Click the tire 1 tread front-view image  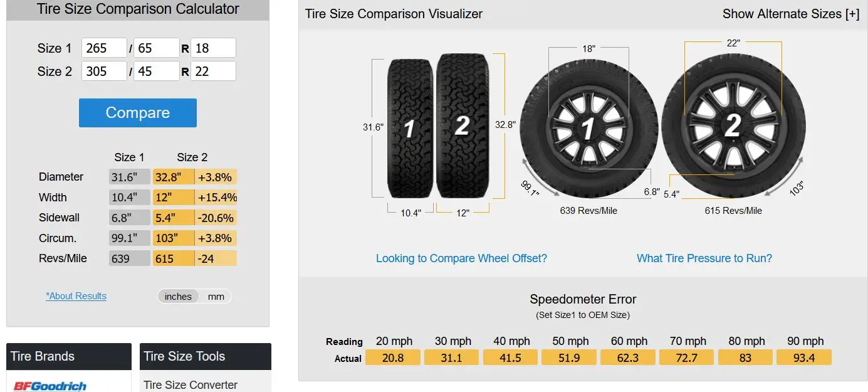pos(410,129)
